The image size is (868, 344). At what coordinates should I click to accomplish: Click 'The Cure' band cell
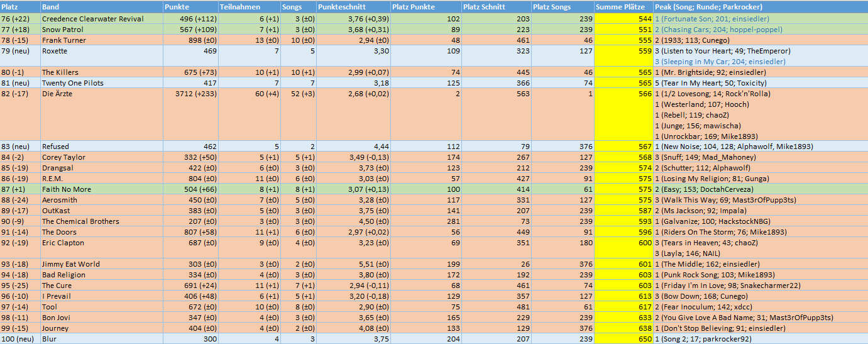(x=101, y=286)
